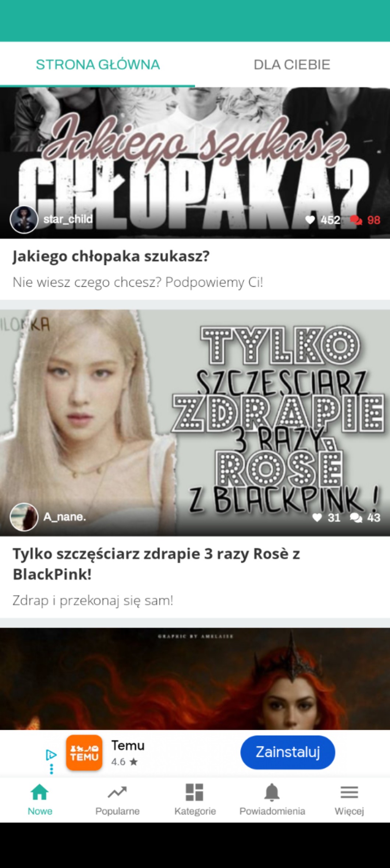Screen dimensions: 390x868
Task: Install Temu with the Zainstaluj button
Action: click(x=288, y=752)
